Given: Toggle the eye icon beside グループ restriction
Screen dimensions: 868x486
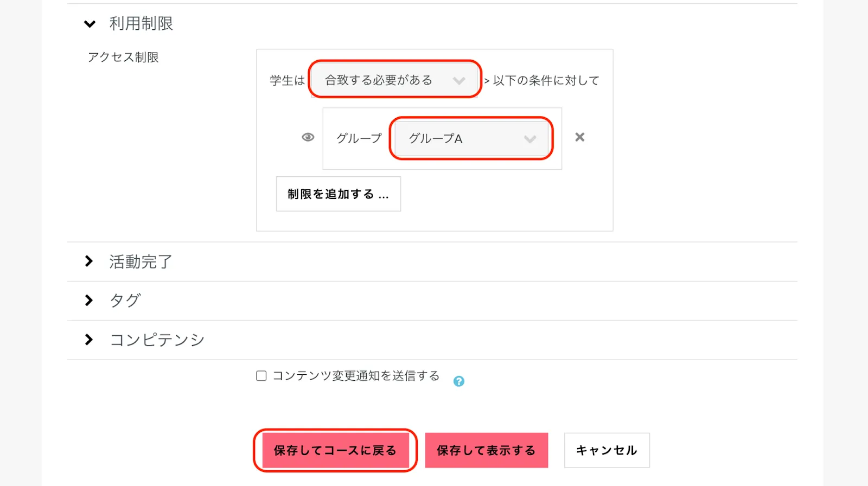Looking at the screenshot, I should click(x=308, y=137).
